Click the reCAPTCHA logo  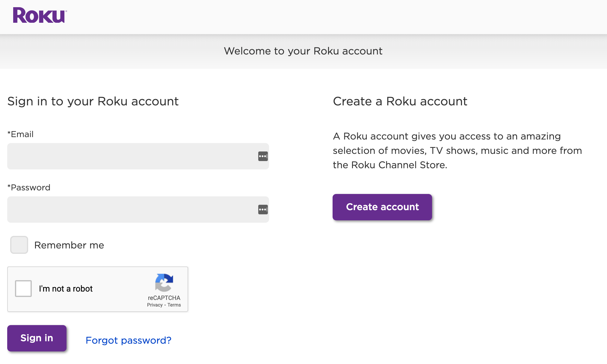[164, 282]
